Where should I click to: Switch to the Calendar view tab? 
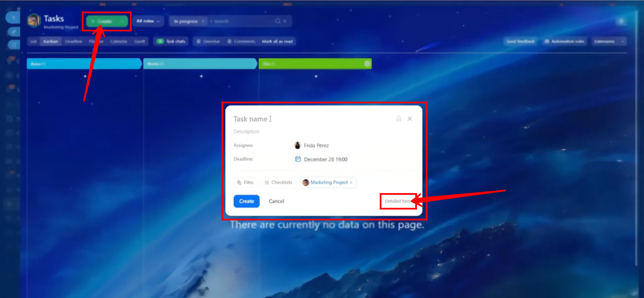pyautogui.click(x=118, y=42)
